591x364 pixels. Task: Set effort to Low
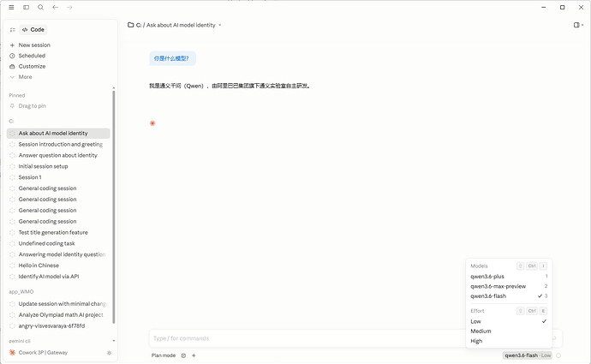click(509, 321)
